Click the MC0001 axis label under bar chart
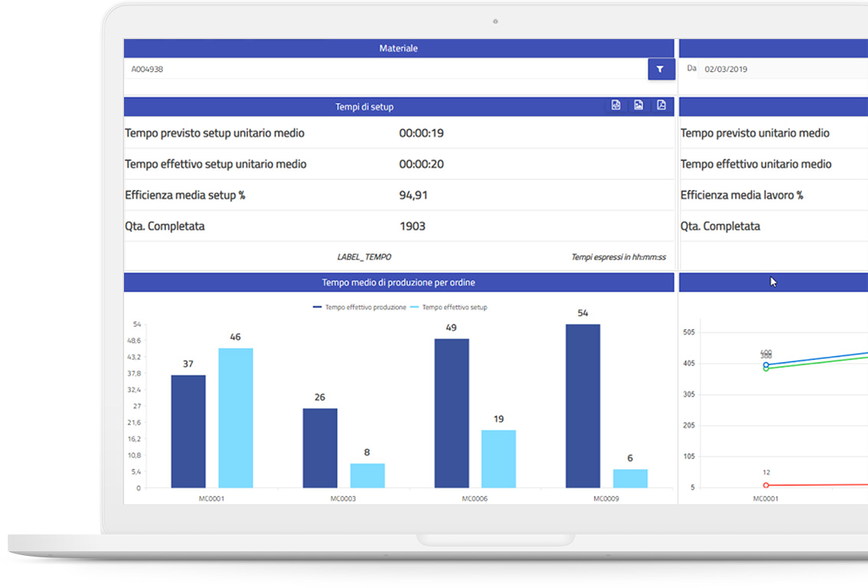868x588 pixels. [x=211, y=498]
